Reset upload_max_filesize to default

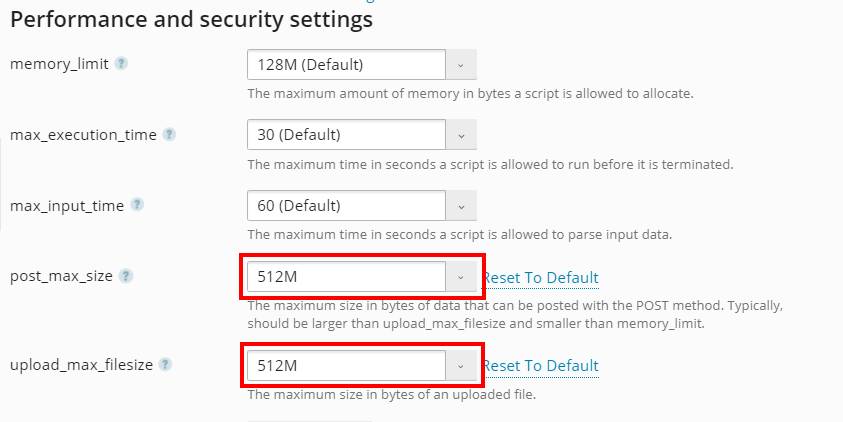[x=540, y=366]
